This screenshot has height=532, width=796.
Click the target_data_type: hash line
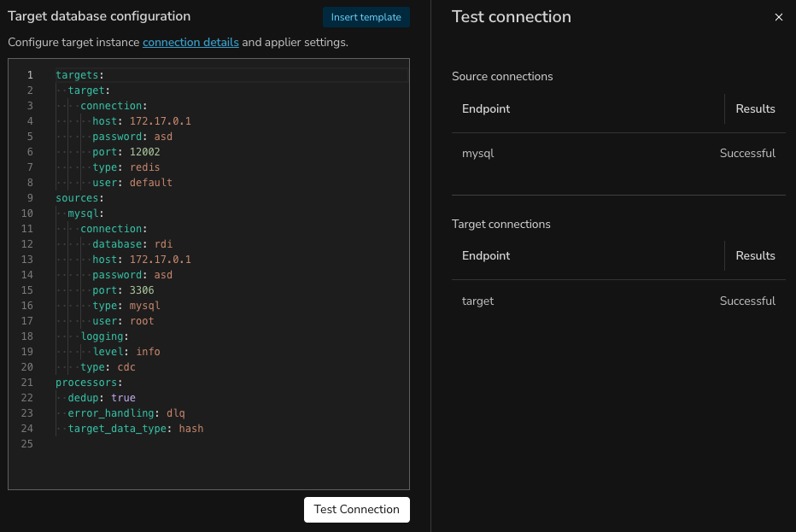point(135,429)
